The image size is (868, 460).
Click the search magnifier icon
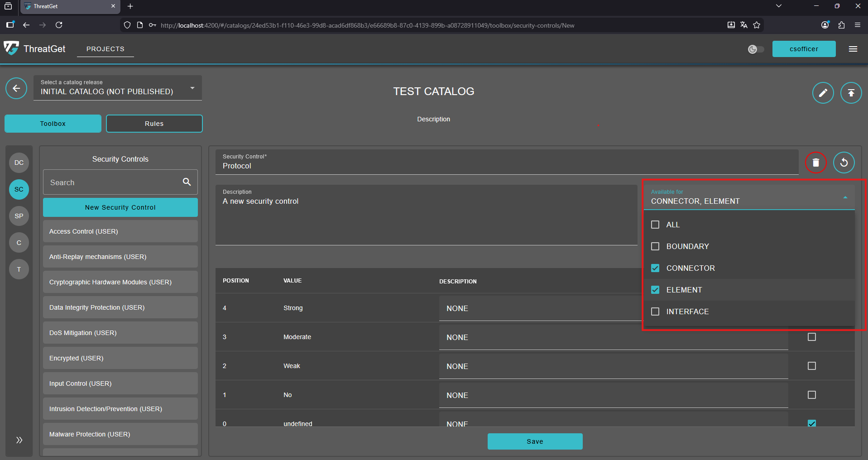point(187,182)
